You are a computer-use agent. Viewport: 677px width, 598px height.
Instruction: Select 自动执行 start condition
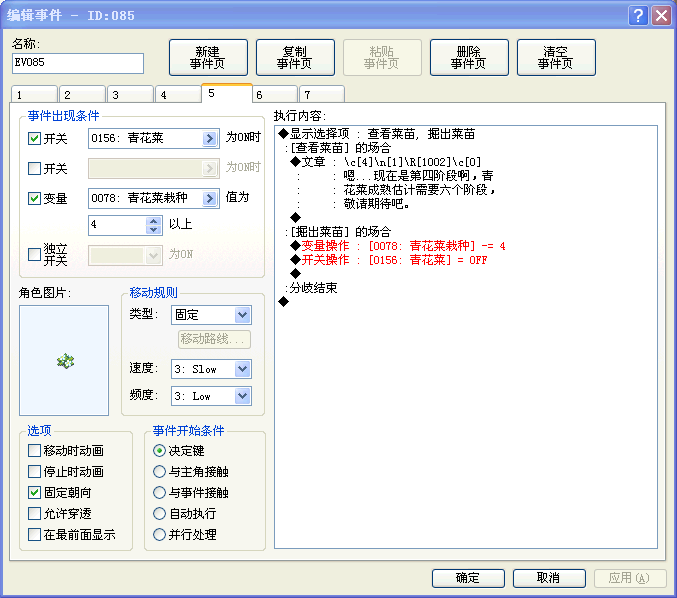click(x=159, y=514)
